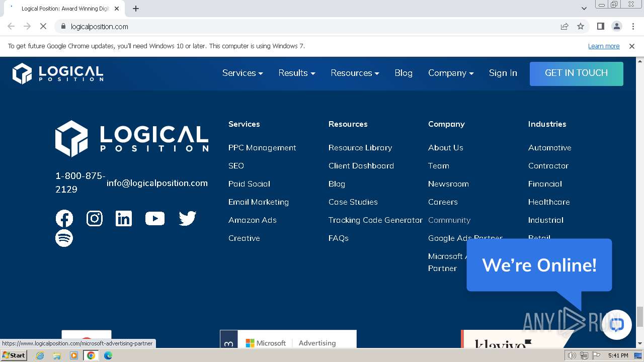This screenshot has width=644, height=362.
Task: Click Sign In in header
Action: (503, 73)
